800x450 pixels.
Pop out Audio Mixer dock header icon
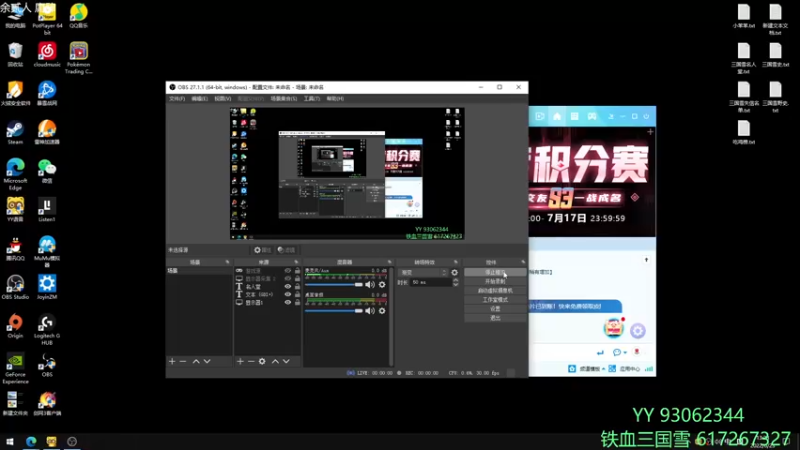click(x=390, y=262)
